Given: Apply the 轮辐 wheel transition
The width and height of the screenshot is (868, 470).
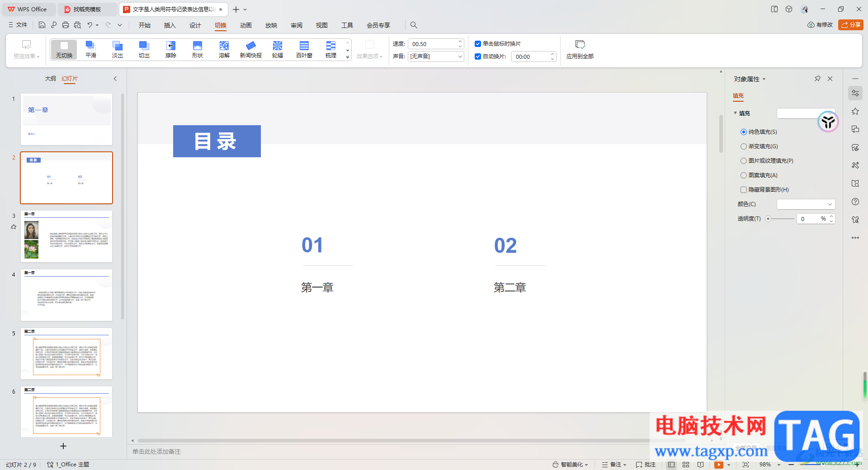Looking at the screenshot, I should point(278,49).
